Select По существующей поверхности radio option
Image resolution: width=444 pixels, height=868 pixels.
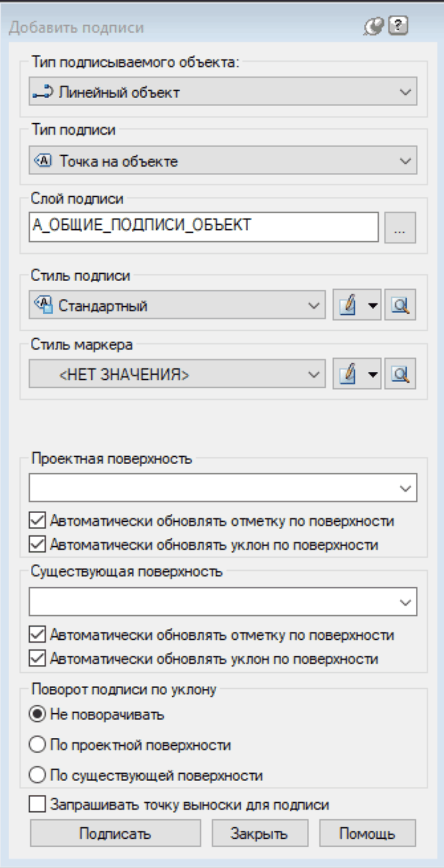(37, 775)
